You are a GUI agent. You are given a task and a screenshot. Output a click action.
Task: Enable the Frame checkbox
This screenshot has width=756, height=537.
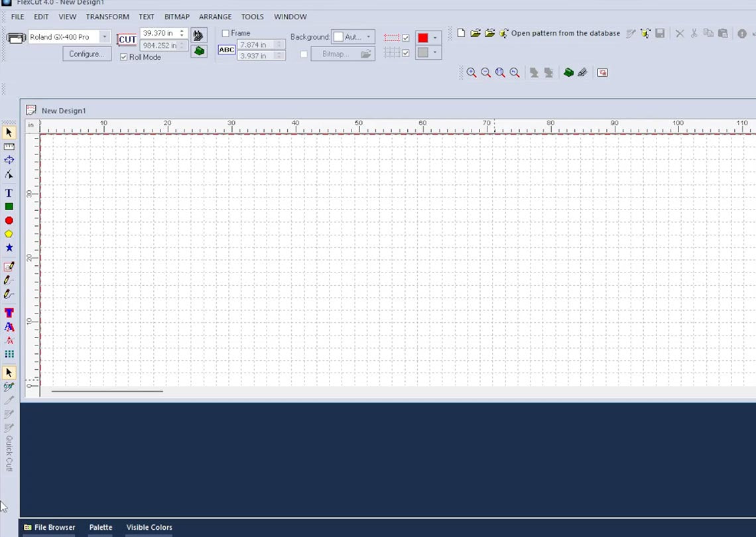point(225,33)
